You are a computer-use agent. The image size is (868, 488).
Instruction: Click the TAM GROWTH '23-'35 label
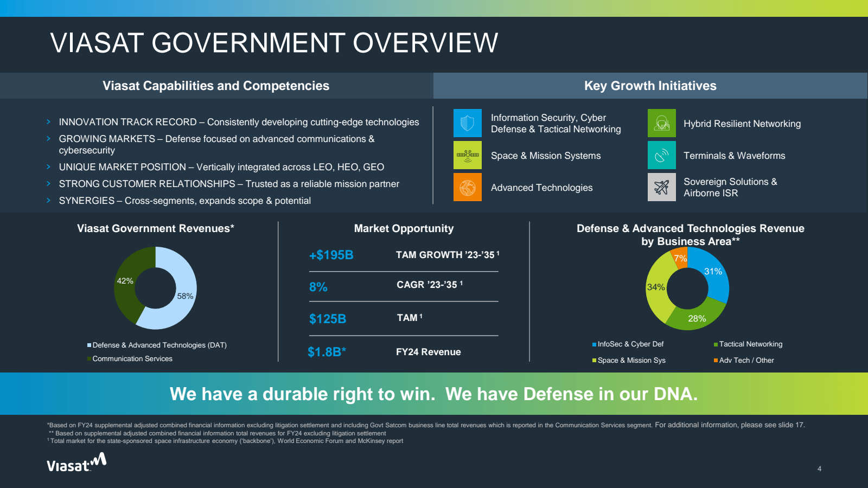click(x=448, y=254)
